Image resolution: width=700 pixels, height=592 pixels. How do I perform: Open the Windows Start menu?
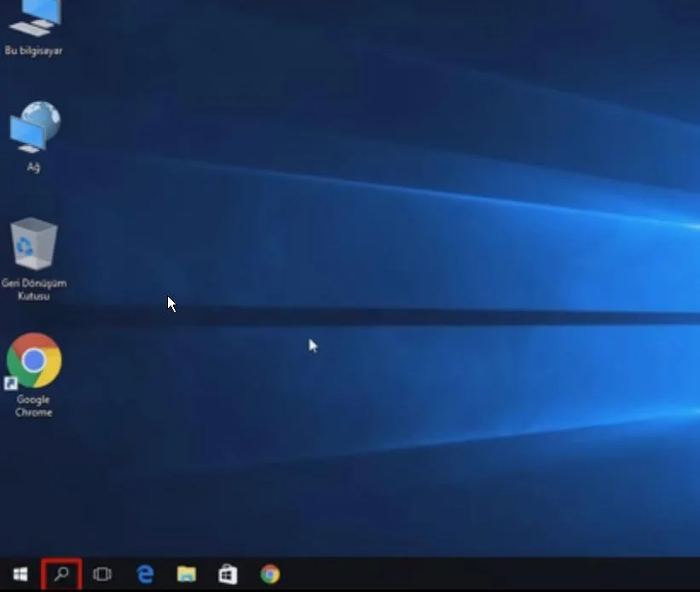tap(20, 574)
